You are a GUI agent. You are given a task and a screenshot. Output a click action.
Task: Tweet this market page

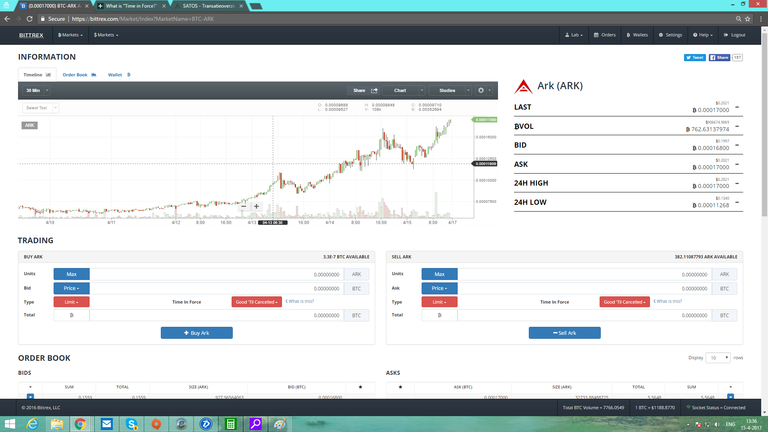[x=695, y=58]
